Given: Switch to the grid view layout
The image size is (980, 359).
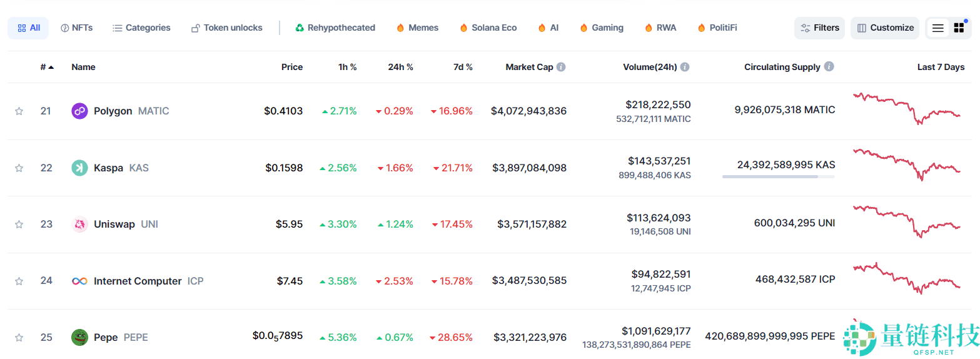Looking at the screenshot, I should [959, 28].
